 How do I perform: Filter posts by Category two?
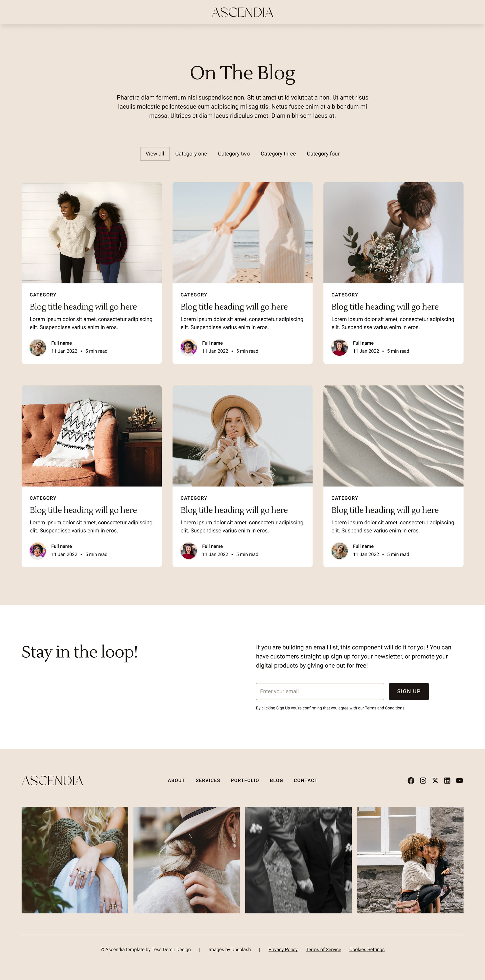[234, 154]
